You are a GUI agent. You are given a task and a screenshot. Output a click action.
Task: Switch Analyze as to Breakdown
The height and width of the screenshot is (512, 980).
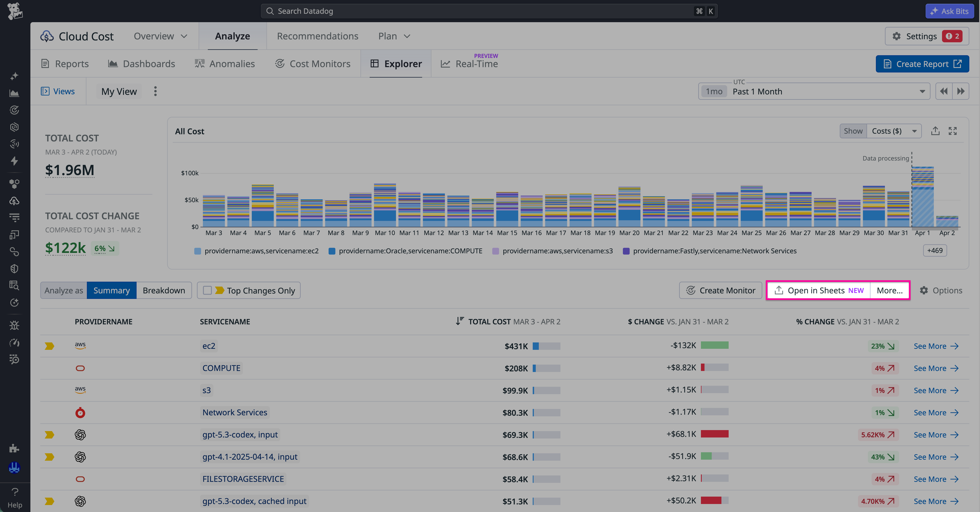[x=164, y=290]
